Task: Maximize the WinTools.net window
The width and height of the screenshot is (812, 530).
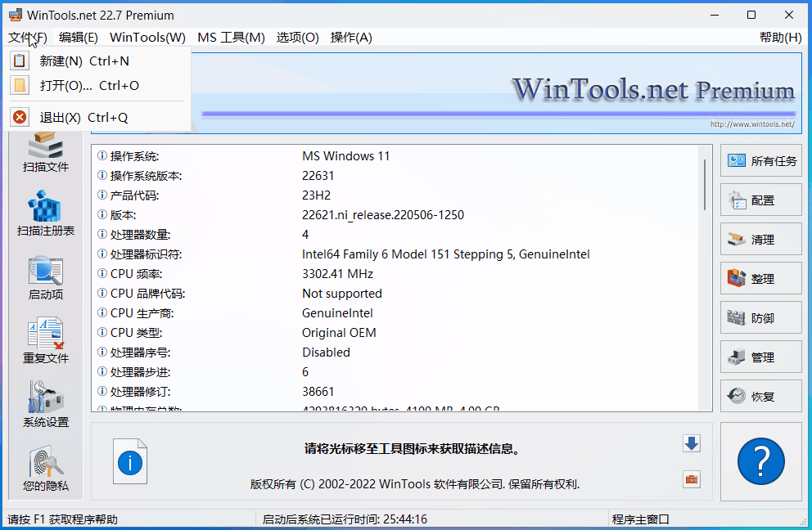Action: point(751,15)
